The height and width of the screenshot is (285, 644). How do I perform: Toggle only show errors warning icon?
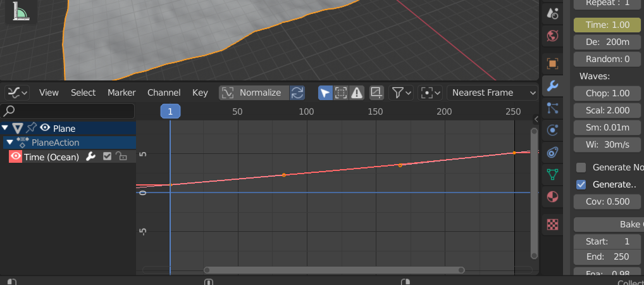click(x=357, y=93)
